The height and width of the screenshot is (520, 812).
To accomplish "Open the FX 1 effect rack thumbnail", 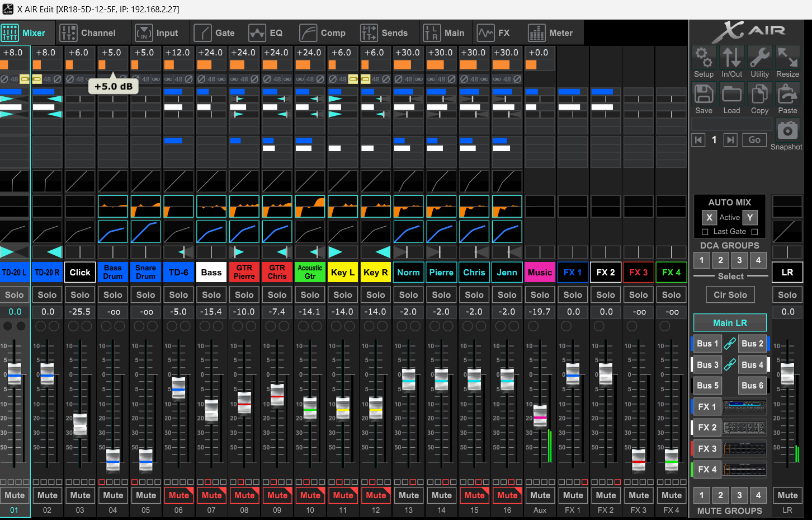I will (744, 406).
